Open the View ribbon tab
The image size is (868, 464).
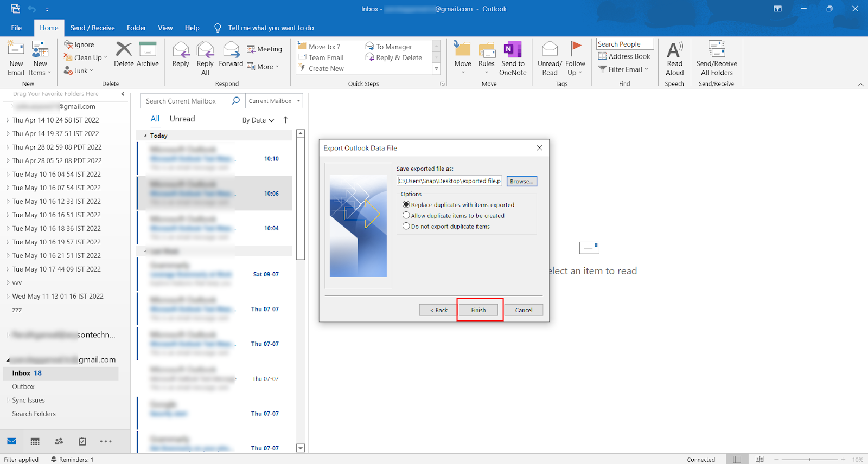coord(165,28)
